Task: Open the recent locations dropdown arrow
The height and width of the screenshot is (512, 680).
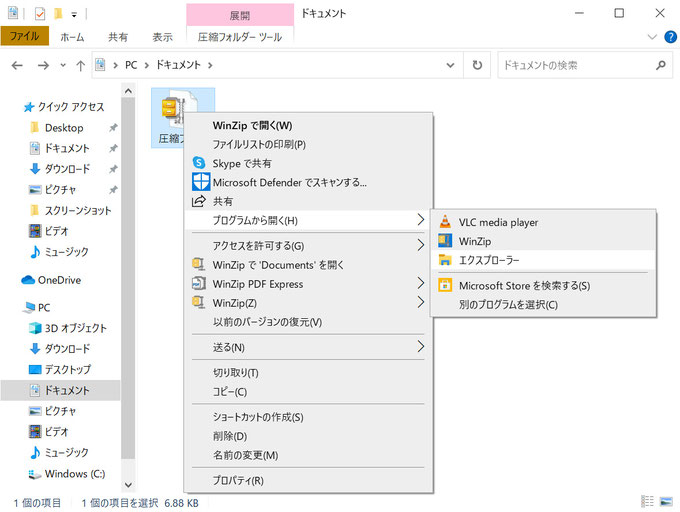Action: coord(63,65)
